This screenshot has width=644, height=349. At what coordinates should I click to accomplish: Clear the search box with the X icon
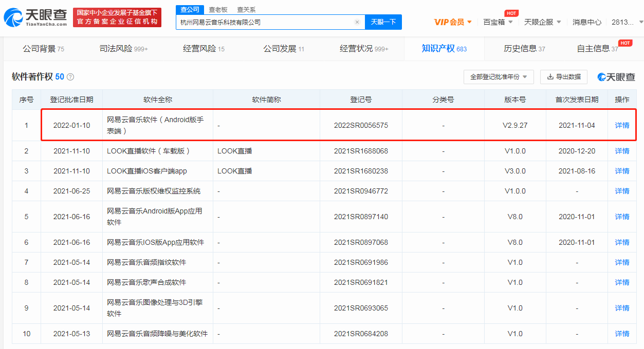tap(357, 22)
